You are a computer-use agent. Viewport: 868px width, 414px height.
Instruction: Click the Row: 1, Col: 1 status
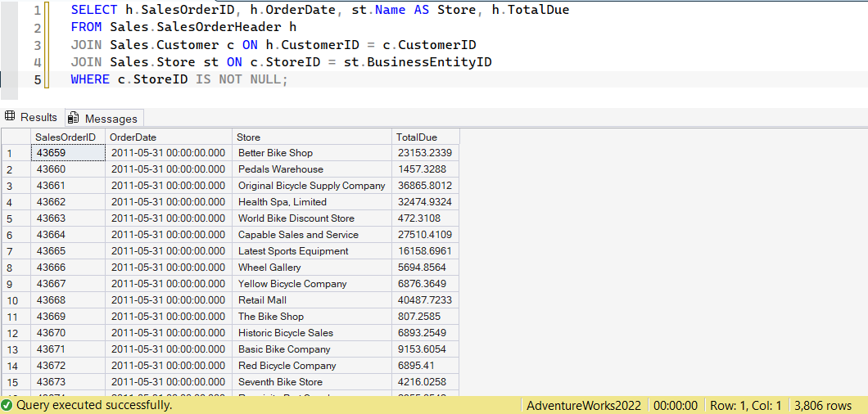[x=744, y=405]
